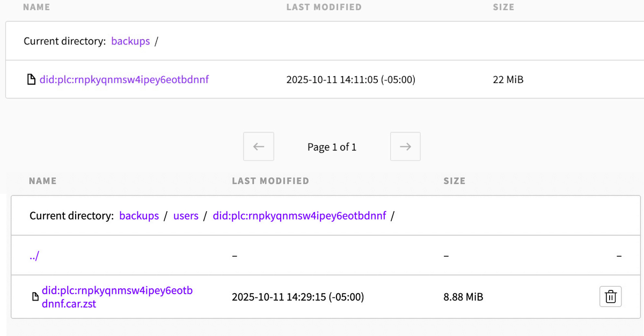Click did:plc breadcrumb after users in path

(299, 216)
